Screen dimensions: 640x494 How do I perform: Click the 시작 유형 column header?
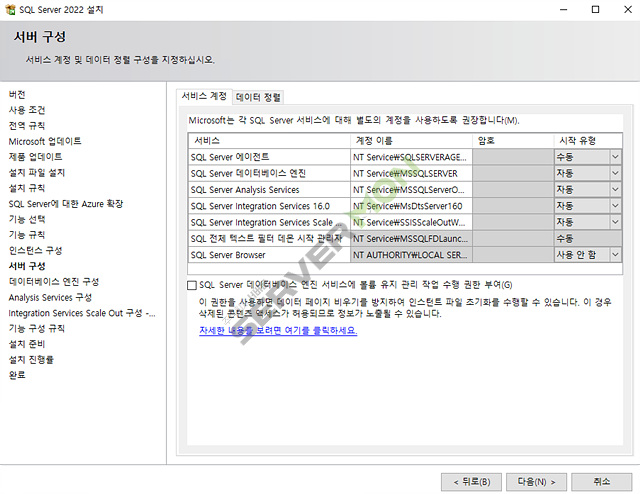(x=588, y=141)
